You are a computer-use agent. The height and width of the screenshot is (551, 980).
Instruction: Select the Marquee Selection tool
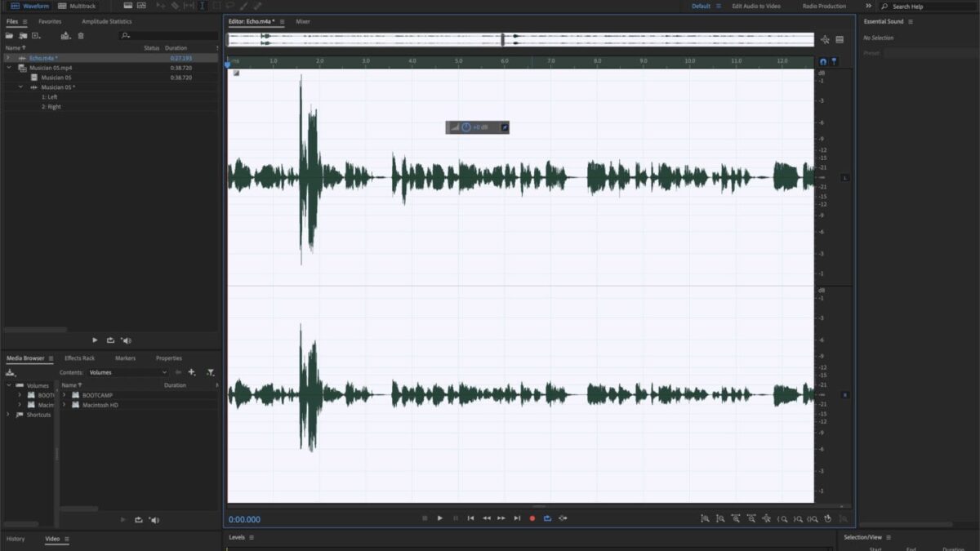(x=216, y=6)
